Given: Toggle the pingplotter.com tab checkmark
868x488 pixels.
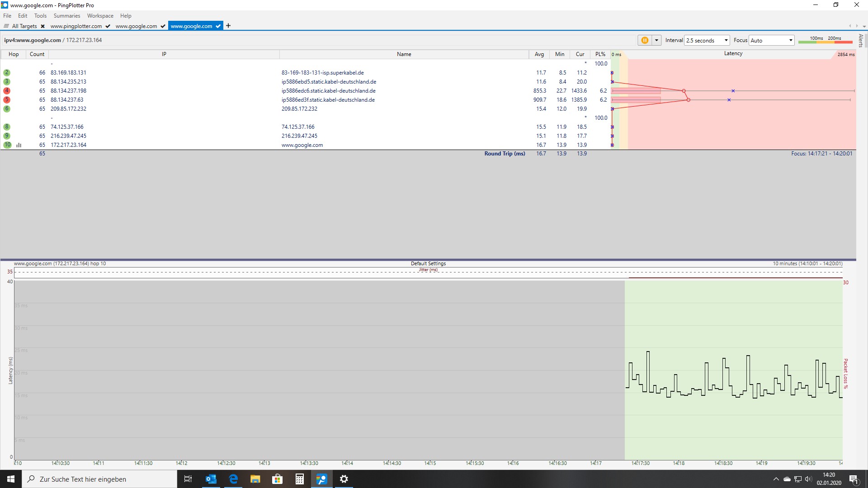Looking at the screenshot, I should coord(108,26).
